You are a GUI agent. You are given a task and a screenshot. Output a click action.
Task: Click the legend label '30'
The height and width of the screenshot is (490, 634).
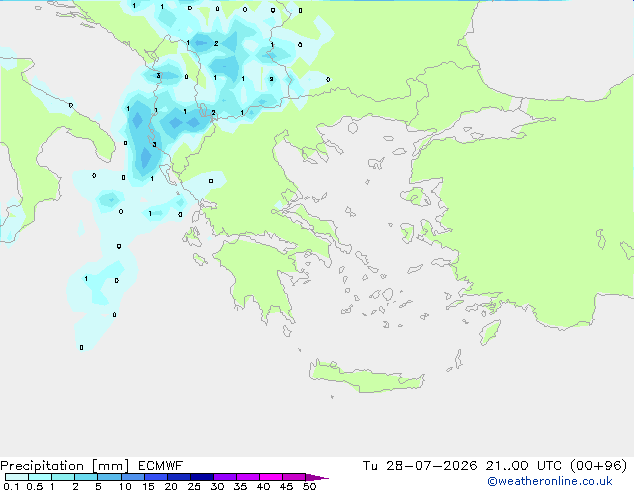[217, 486]
